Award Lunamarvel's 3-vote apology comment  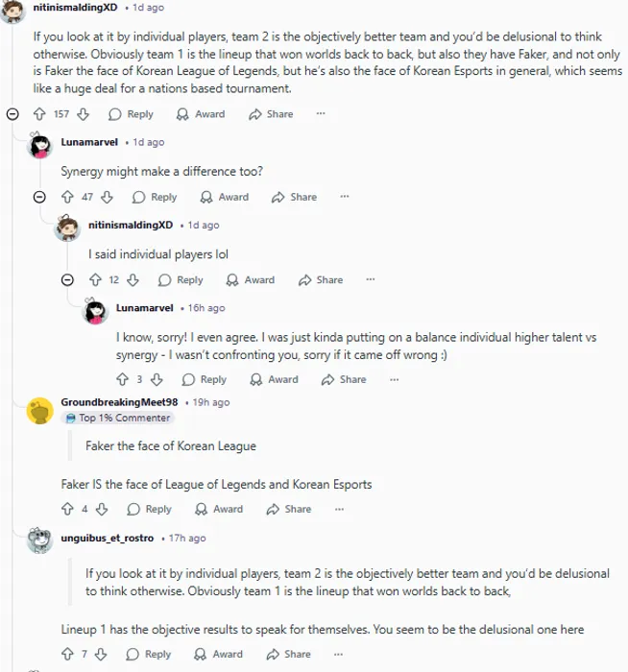click(x=274, y=379)
